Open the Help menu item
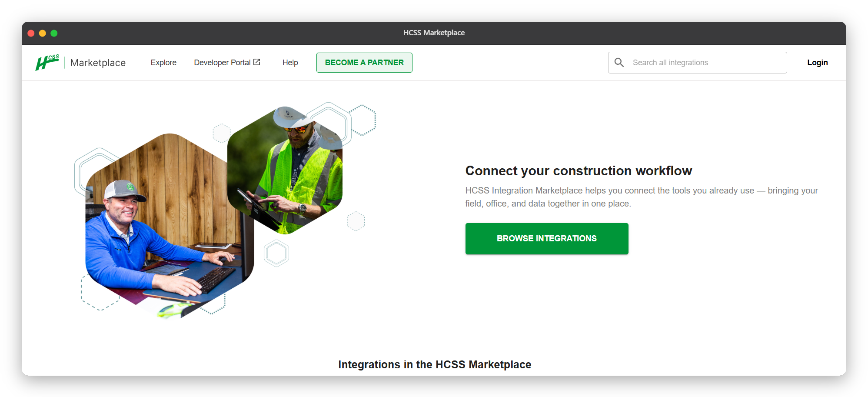The width and height of the screenshot is (868, 397). (290, 63)
